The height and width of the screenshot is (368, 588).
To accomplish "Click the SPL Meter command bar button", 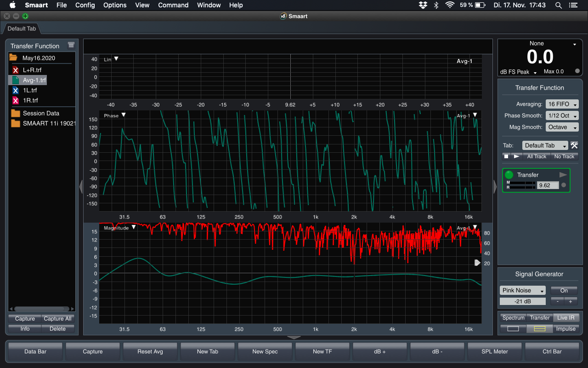I will (494, 351).
